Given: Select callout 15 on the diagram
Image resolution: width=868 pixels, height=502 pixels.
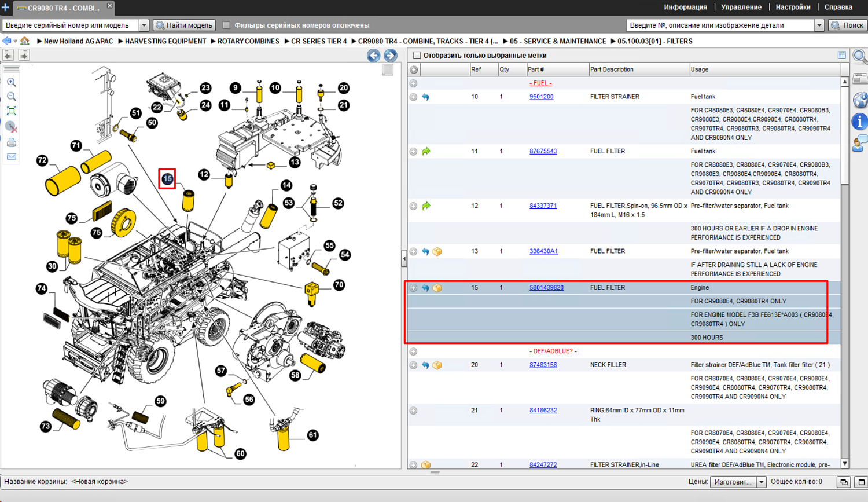Looking at the screenshot, I should 167,179.
